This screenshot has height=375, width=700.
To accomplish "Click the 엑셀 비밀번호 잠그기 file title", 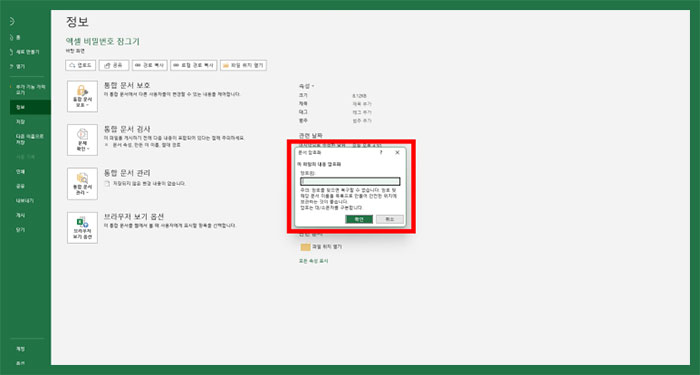I will pyautogui.click(x=103, y=42).
